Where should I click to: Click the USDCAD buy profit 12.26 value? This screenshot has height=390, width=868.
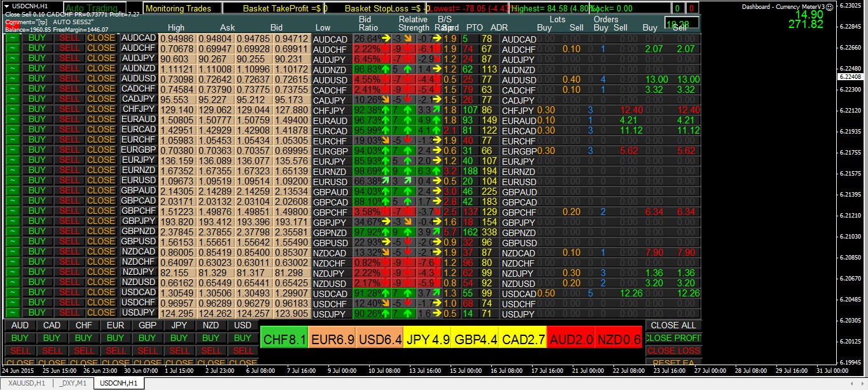631,294
